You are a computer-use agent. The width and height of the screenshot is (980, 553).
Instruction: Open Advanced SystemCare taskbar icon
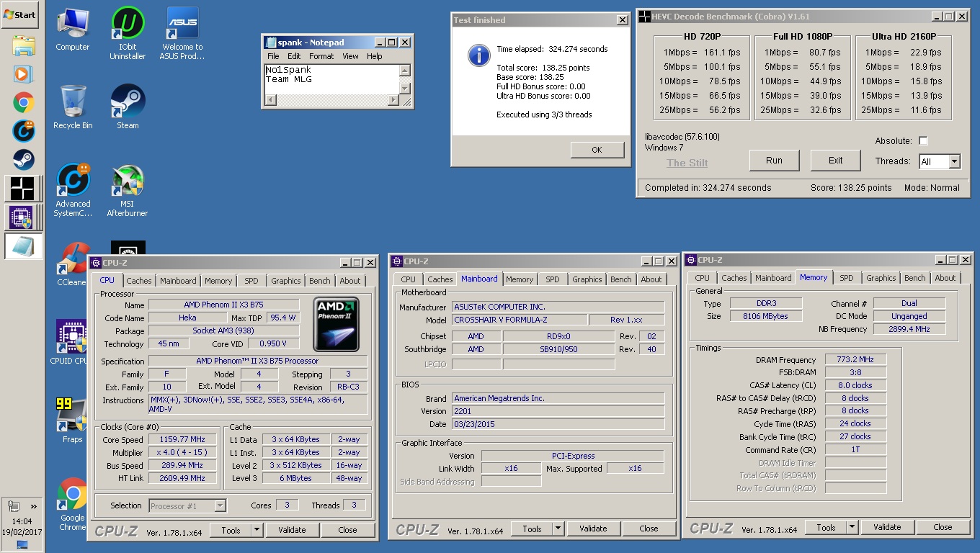(23, 131)
